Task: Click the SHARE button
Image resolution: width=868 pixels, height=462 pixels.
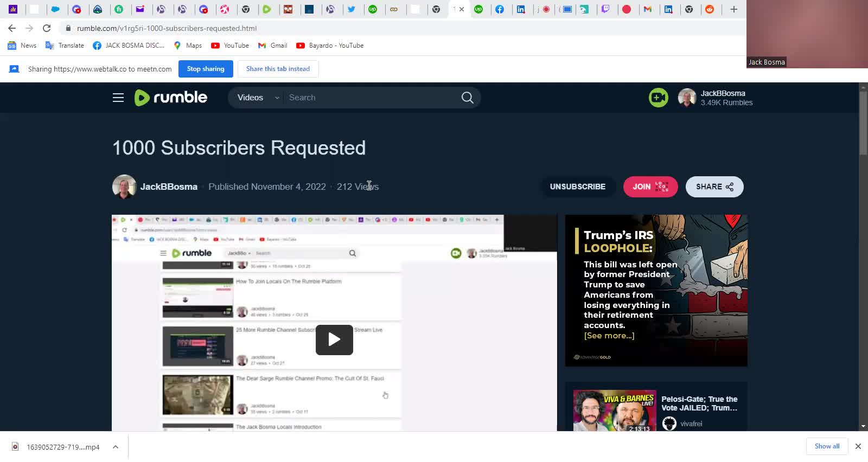Action: point(714,187)
